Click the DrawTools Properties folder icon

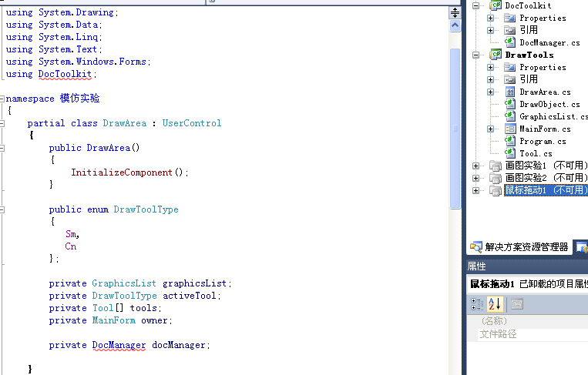pos(509,68)
